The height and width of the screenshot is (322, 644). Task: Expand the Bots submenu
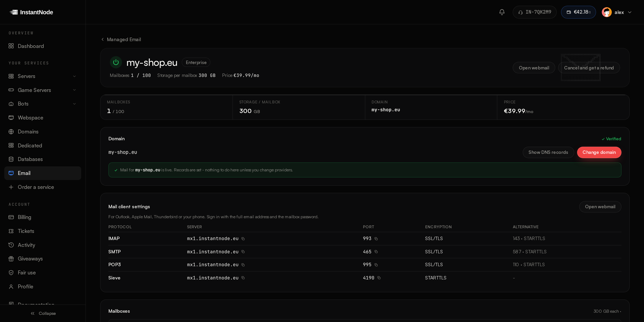[74, 104]
